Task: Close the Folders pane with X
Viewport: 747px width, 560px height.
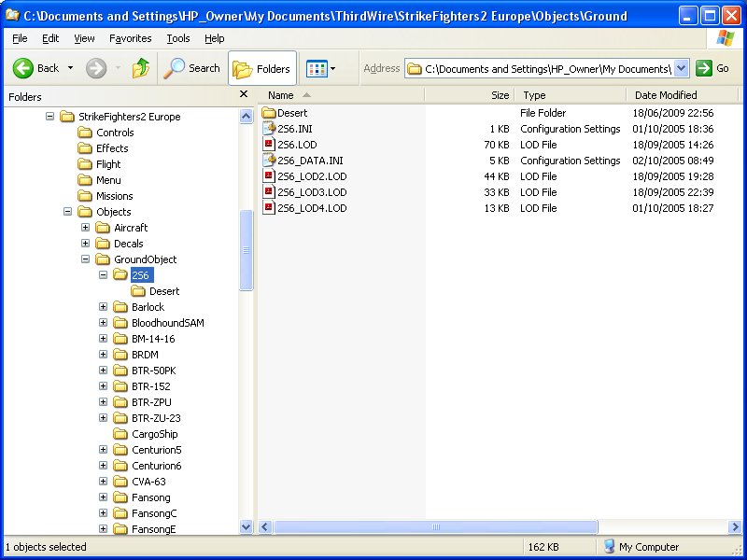Action: [244, 94]
